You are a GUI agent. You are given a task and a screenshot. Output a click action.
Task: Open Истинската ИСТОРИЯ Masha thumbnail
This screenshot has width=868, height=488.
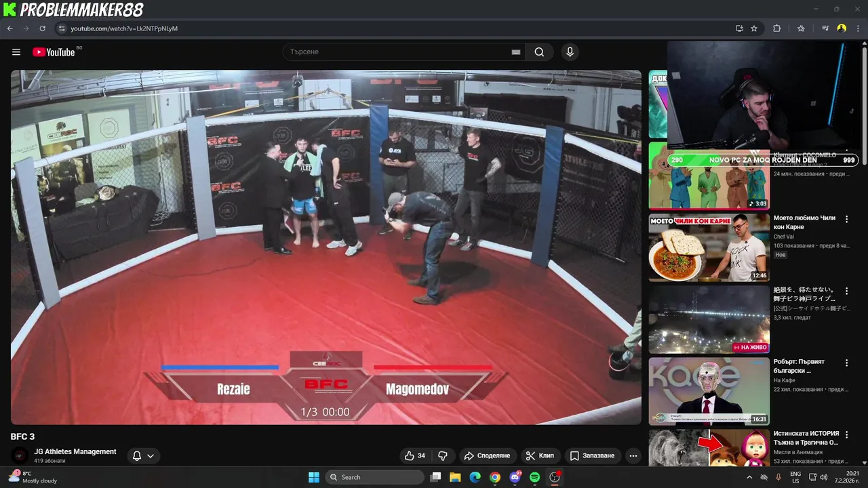click(x=709, y=448)
